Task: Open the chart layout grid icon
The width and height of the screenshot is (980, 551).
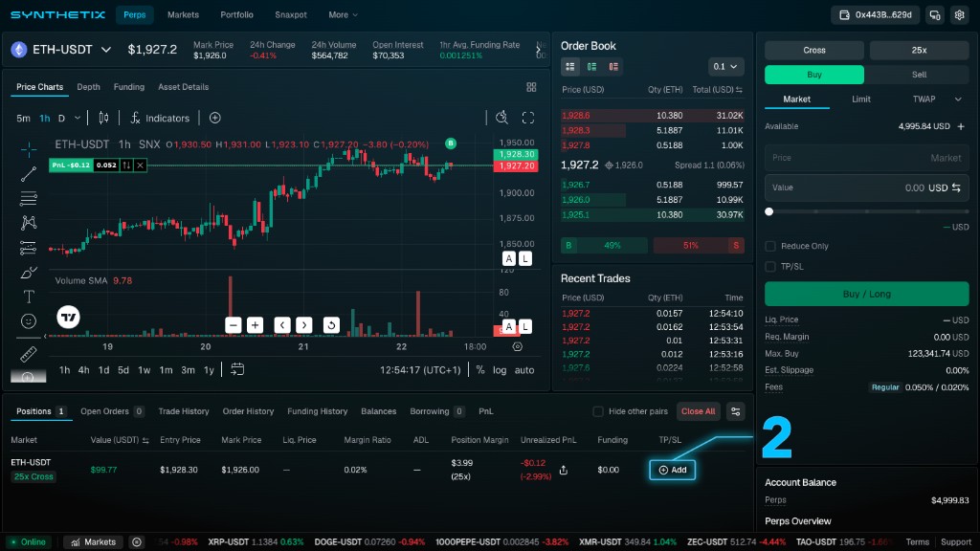Action: coord(531,87)
